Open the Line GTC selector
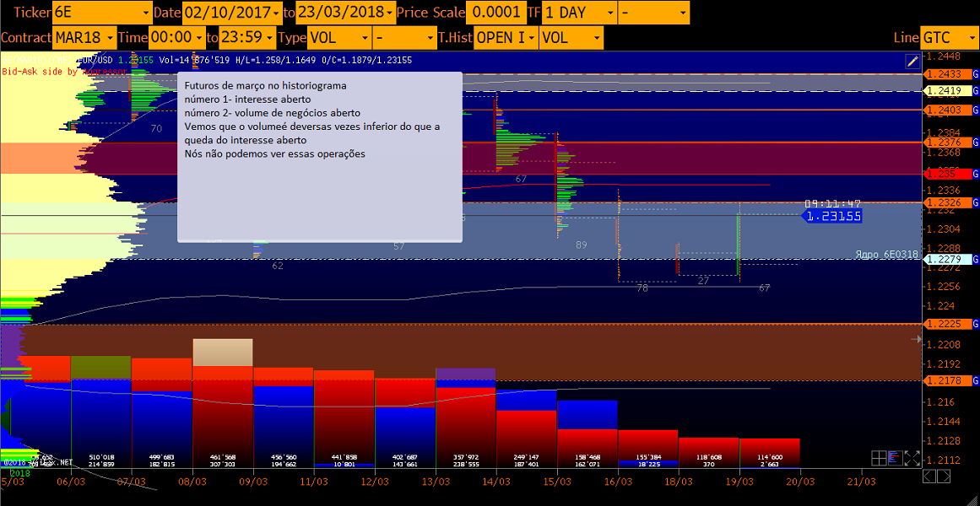Image resolution: width=980 pixels, height=506 pixels. coord(949,37)
